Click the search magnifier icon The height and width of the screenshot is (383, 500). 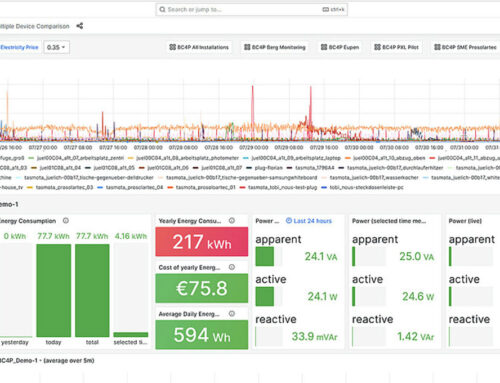coord(162,9)
